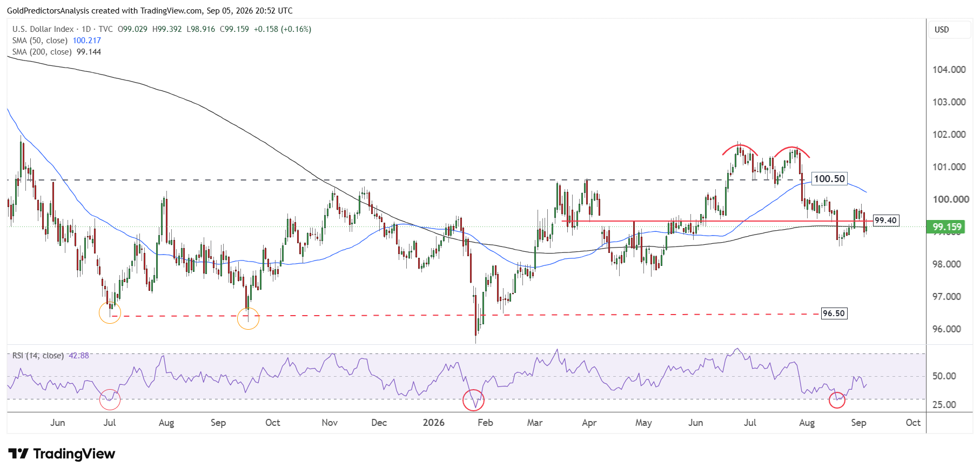
Task: Click the 97.000 price axis value
Action: [x=947, y=297]
